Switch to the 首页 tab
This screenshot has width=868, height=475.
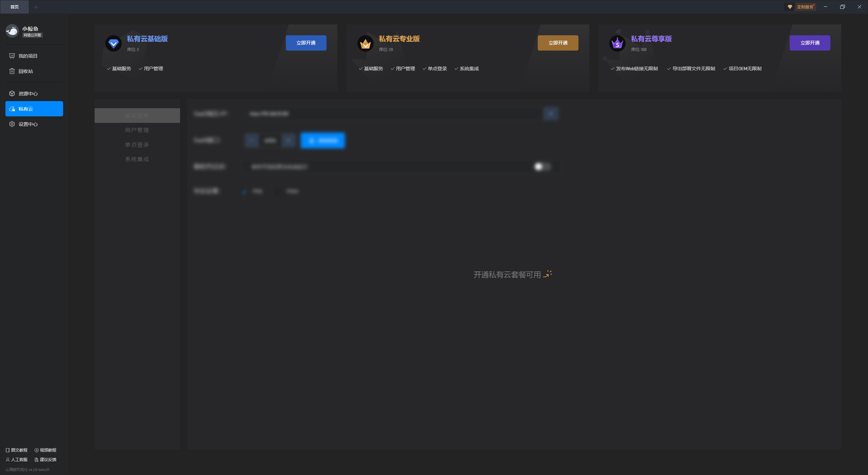coord(15,7)
